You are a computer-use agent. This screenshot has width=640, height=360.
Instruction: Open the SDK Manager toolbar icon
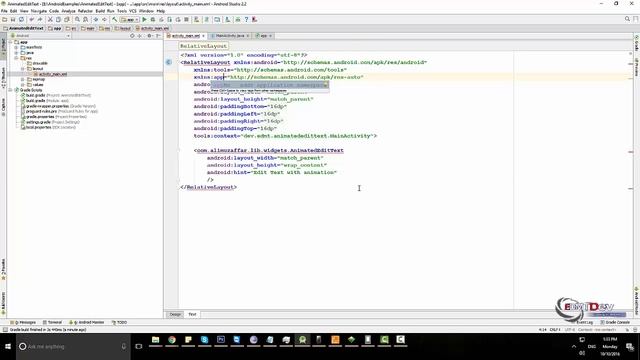coord(228,20)
